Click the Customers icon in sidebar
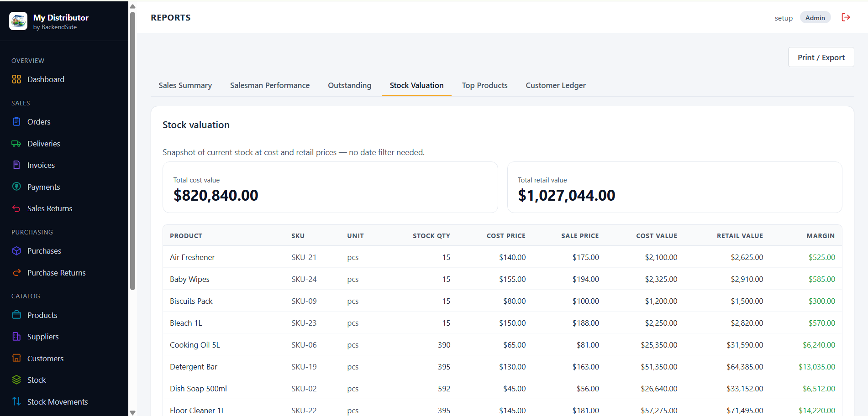The image size is (868, 416). [16, 358]
